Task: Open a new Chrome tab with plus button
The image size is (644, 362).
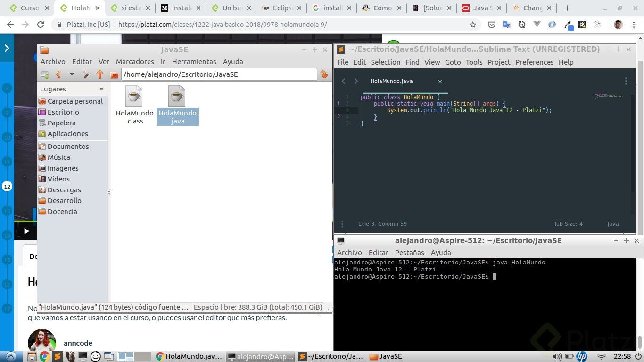Action: (x=567, y=8)
